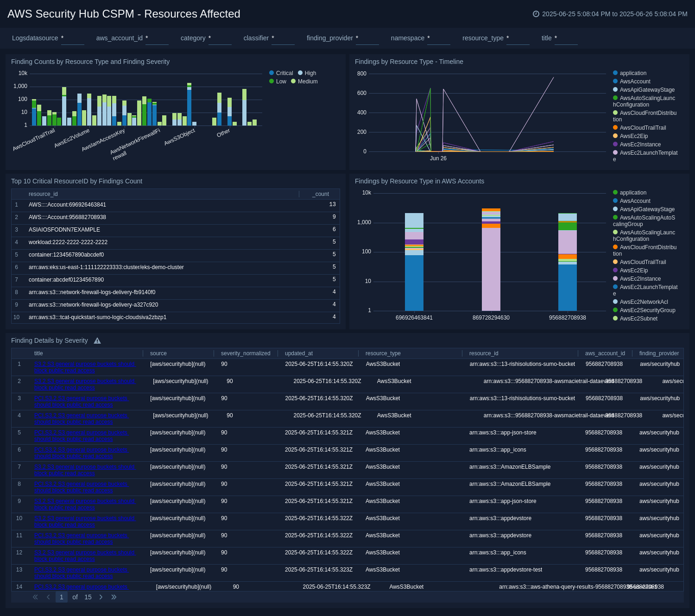Toggle AwsAutoScalingAutoScalingGroup in the AWS Accounts legend
695x616 pixels.
tap(644, 221)
